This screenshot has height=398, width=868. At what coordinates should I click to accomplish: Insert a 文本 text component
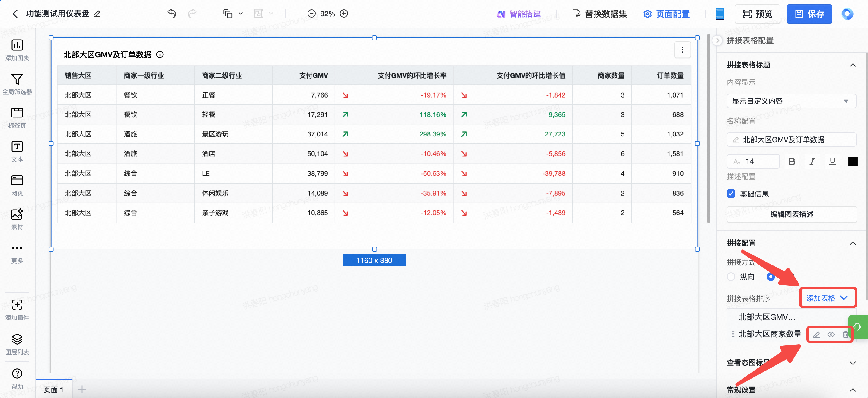[x=17, y=152]
